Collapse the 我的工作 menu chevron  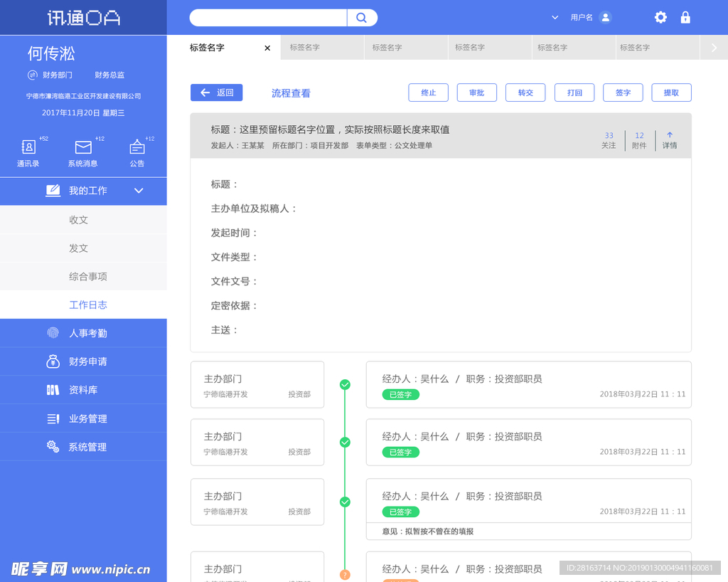pos(139,191)
